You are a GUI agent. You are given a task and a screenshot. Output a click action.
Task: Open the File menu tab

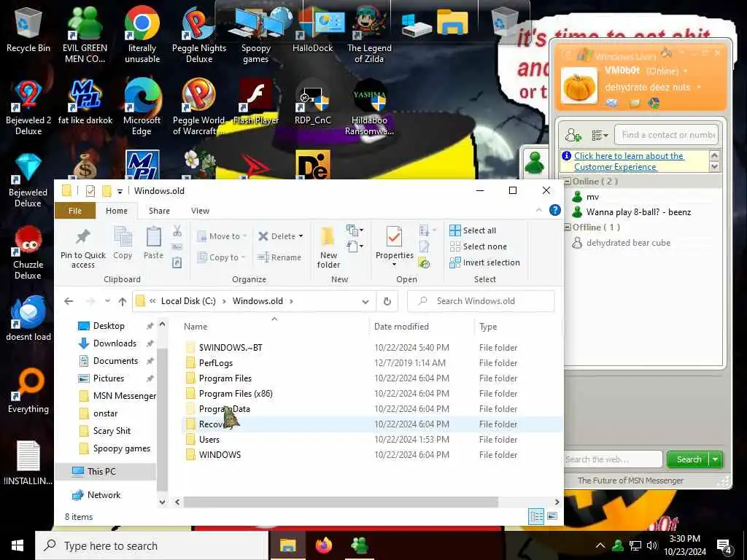click(x=75, y=211)
